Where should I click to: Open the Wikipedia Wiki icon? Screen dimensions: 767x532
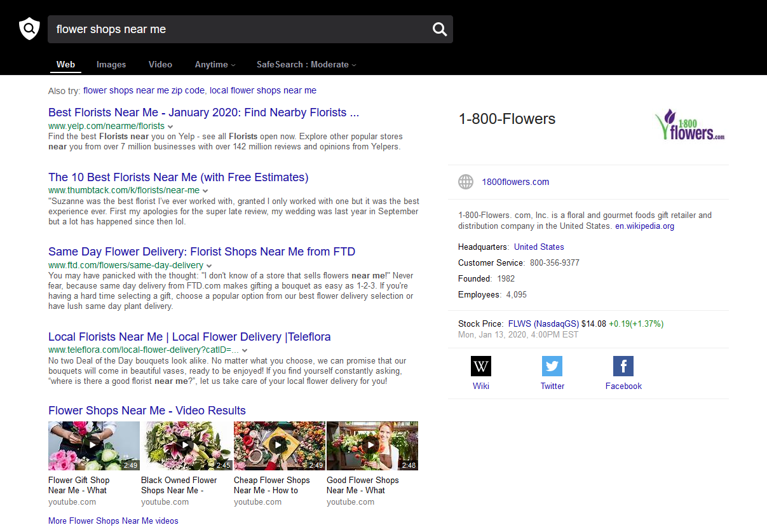point(481,366)
